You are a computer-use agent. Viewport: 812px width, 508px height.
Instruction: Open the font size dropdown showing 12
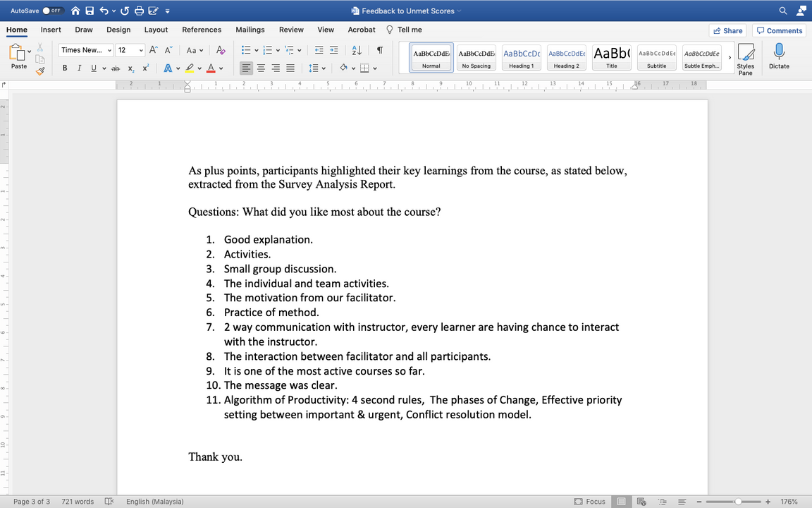(x=130, y=50)
